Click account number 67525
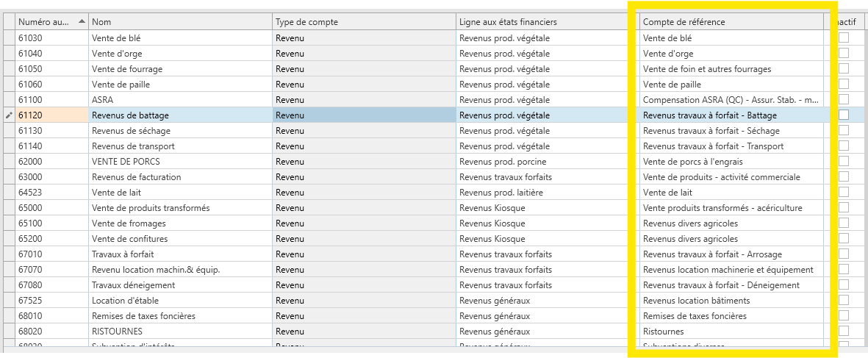 click(x=51, y=301)
